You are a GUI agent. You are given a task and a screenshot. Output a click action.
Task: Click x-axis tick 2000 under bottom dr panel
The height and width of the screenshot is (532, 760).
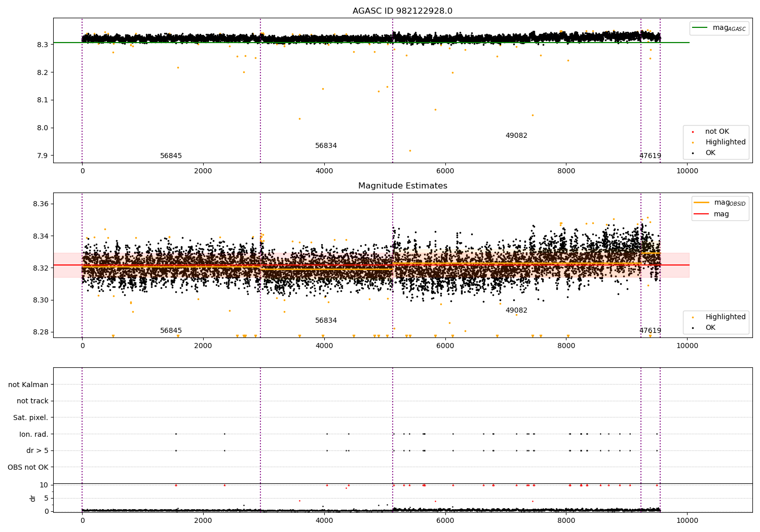(x=203, y=521)
